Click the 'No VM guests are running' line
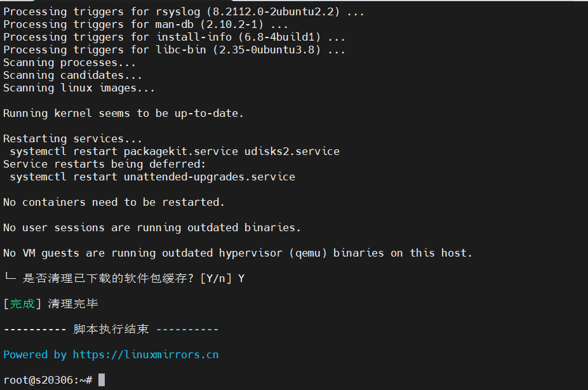The height and width of the screenshot is (390, 588). click(237, 253)
